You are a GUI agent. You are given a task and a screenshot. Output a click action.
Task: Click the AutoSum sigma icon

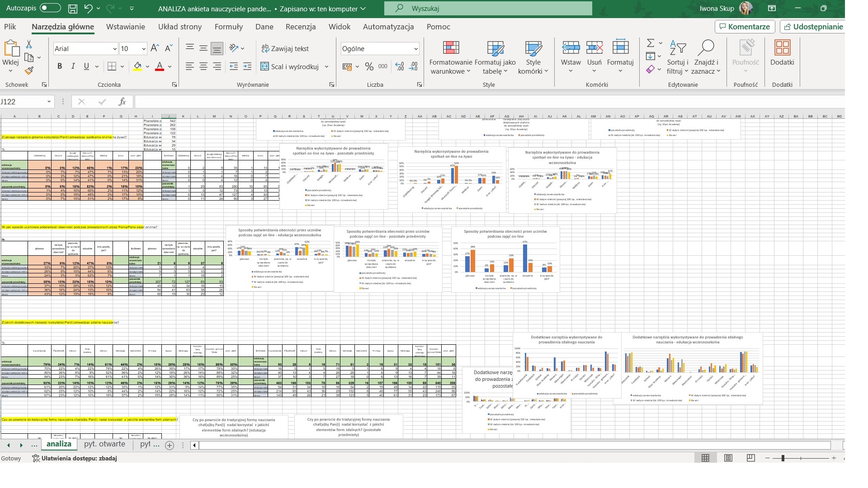click(x=651, y=43)
